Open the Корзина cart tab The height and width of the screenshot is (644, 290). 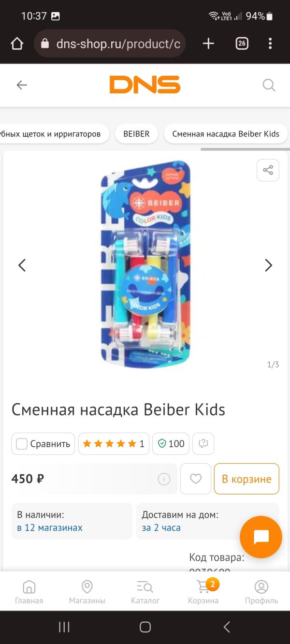203,592
